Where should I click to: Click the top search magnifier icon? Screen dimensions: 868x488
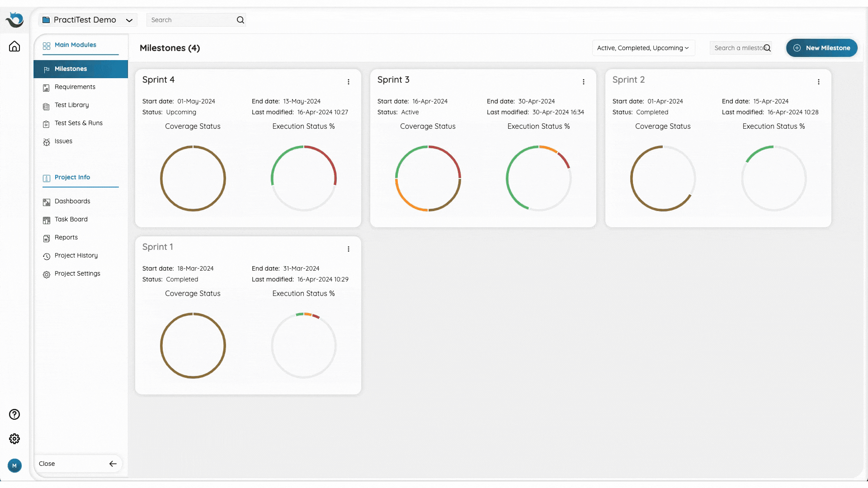(x=241, y=20)
